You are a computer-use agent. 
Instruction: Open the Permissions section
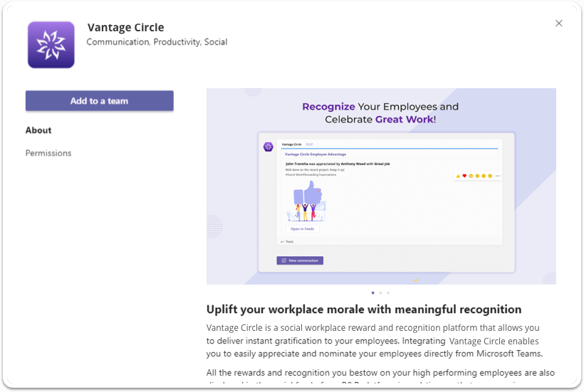(x=48, y=153)
